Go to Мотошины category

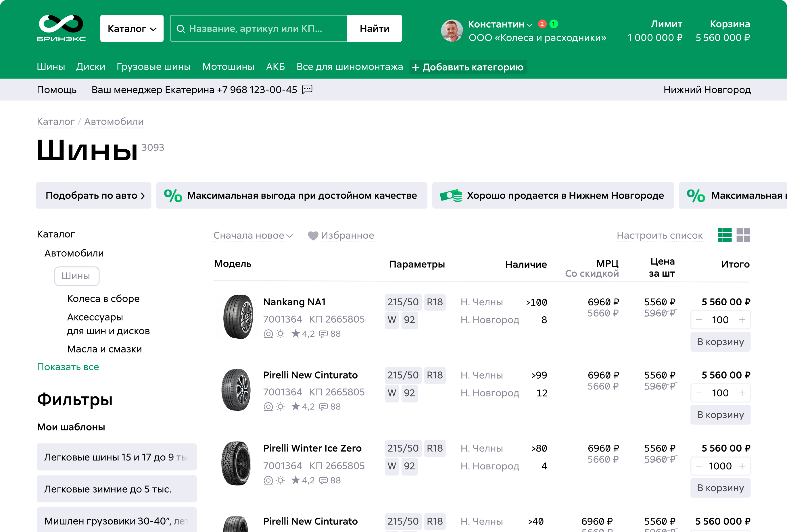[x=228, y=67]
